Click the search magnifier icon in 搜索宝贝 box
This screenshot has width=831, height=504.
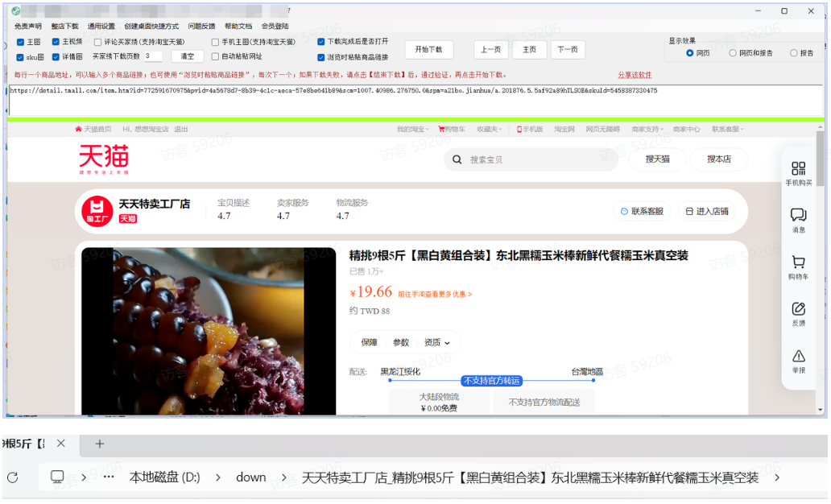[457, 159]
